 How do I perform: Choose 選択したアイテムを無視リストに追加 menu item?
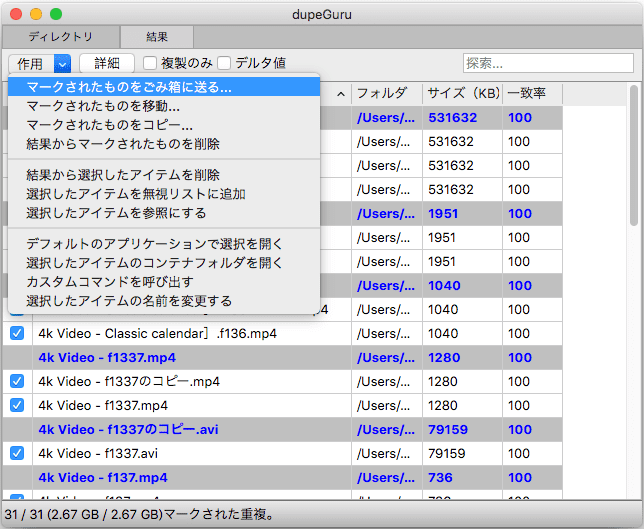(x=164, y=194)
